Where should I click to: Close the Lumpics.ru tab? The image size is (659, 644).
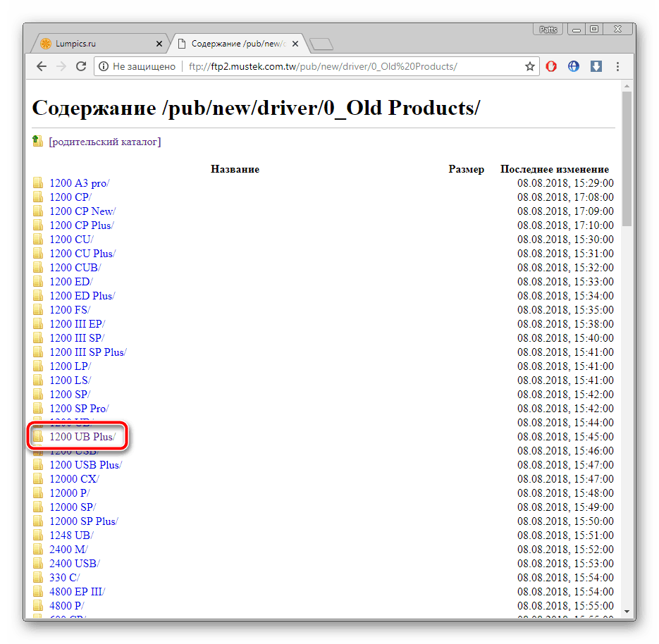[x=159, y=44]
